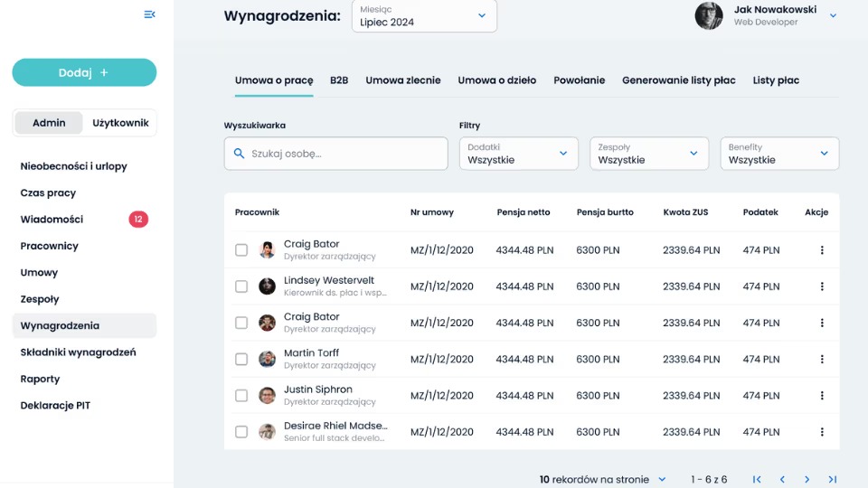Open actions menu for Desirae Rhiel Madsen

point(822,432)
